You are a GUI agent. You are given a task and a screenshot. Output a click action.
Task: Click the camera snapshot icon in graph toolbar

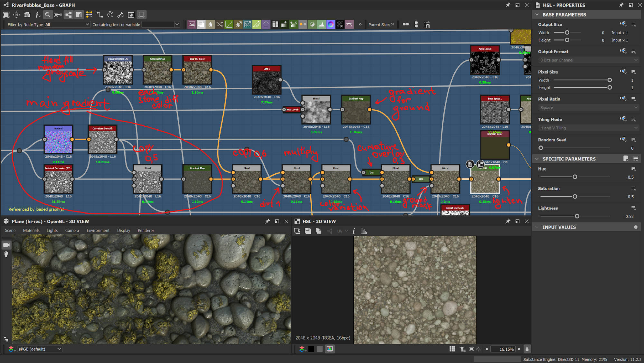(27, 15)
